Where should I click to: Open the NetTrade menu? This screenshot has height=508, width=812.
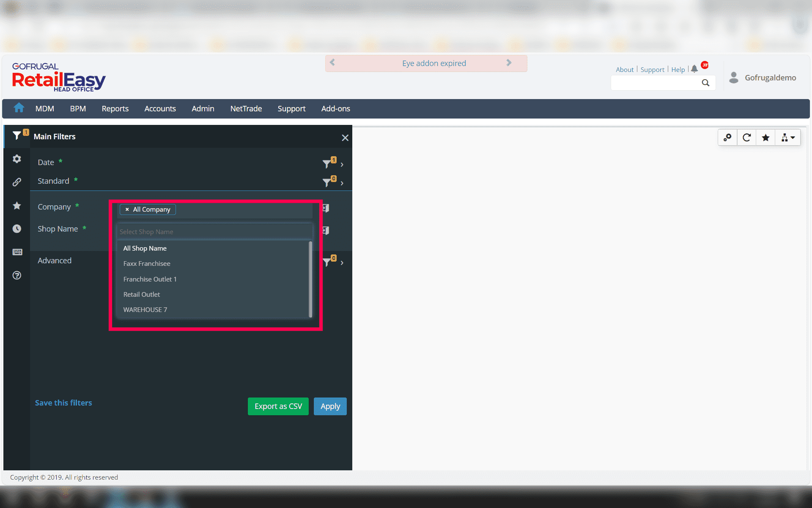[246, 109]
